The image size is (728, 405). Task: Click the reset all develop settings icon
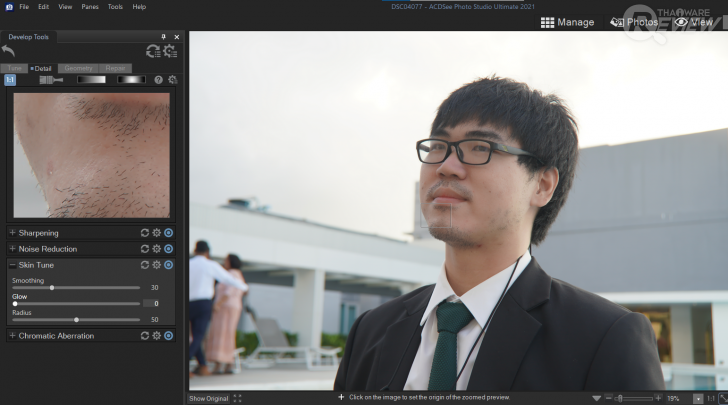(x=153, y=51)
